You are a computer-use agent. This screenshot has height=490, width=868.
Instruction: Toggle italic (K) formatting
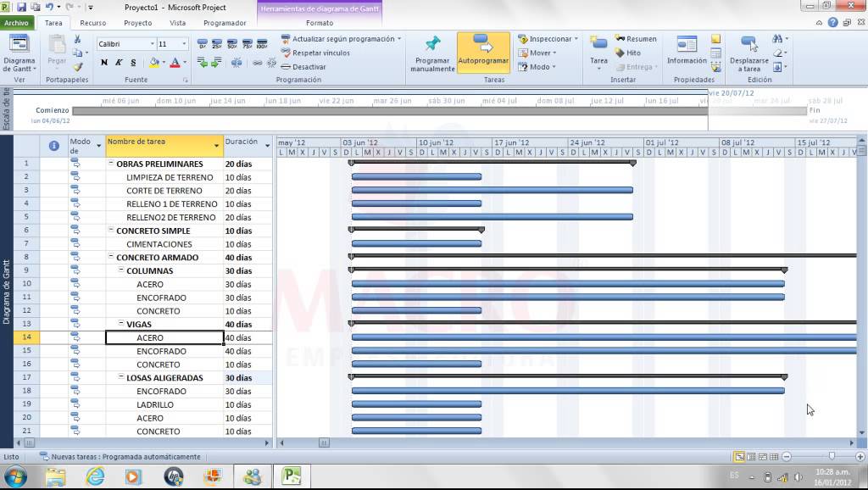pos(119,63)
